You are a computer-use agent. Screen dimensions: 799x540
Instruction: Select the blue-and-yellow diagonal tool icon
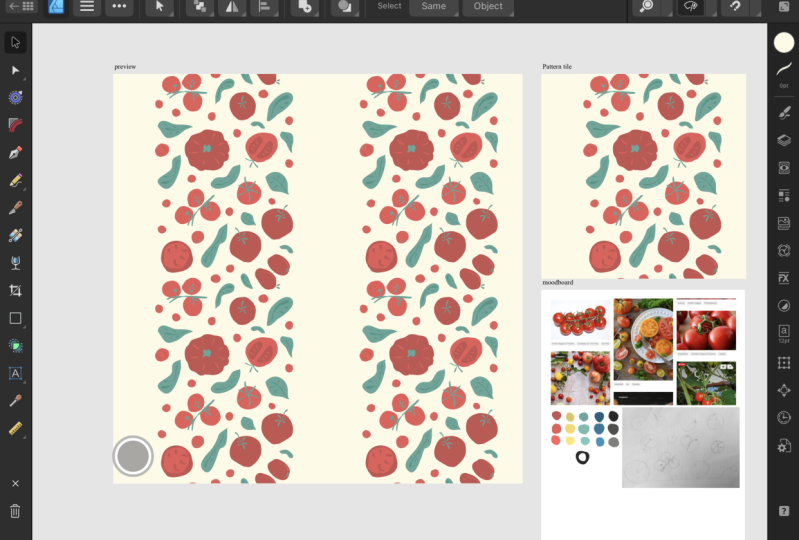pos(15,235)
